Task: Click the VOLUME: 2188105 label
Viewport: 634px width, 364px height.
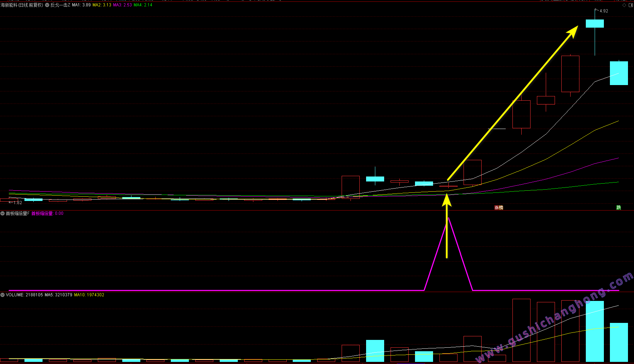Action: (x=24, y=295)
